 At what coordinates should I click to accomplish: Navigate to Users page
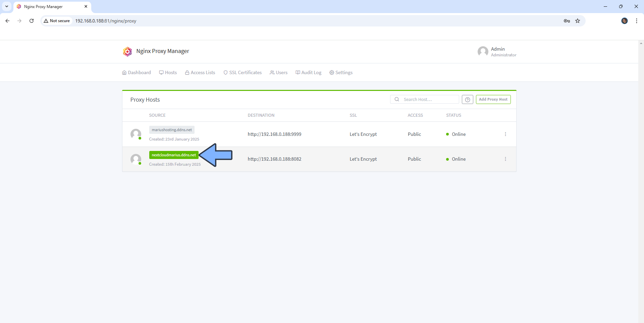click(x=279, y=72)
